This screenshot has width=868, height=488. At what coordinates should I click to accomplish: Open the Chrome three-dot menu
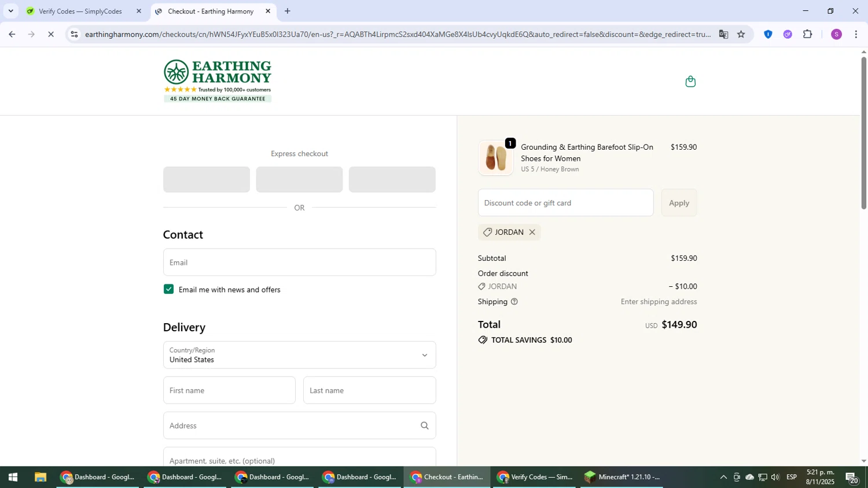click(856, 34)
